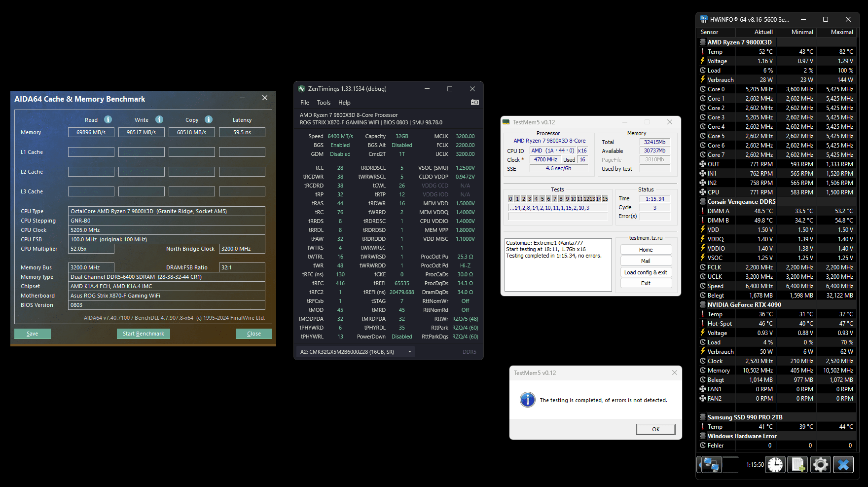
Task: Click the clock icon beside Core 0
Action: (x=703, y=89)
